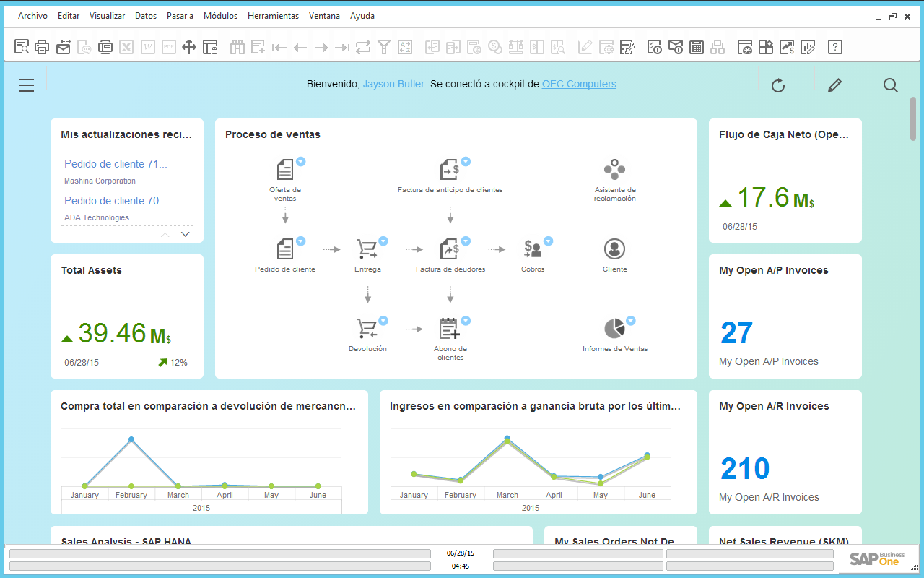Viewport: 924px width, 578px height.
Task: Click Mashina Corporation text
Action: [100, 181]
